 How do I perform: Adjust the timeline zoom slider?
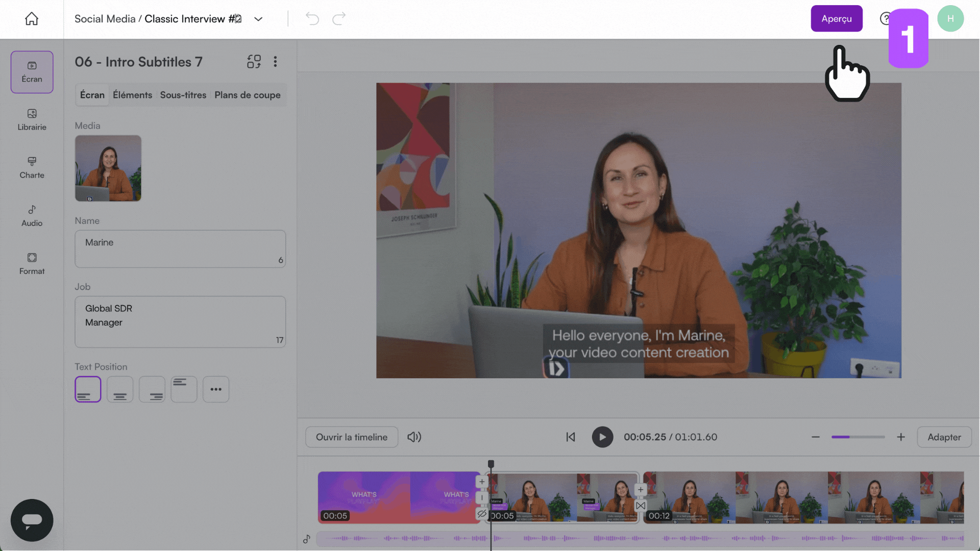coord(858,437)
